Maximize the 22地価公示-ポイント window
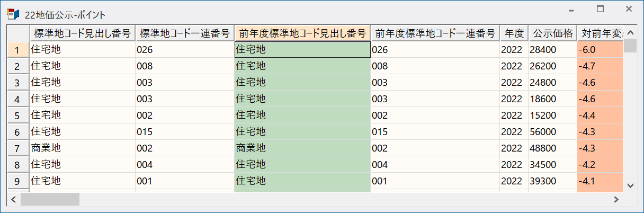 (600, 9)
